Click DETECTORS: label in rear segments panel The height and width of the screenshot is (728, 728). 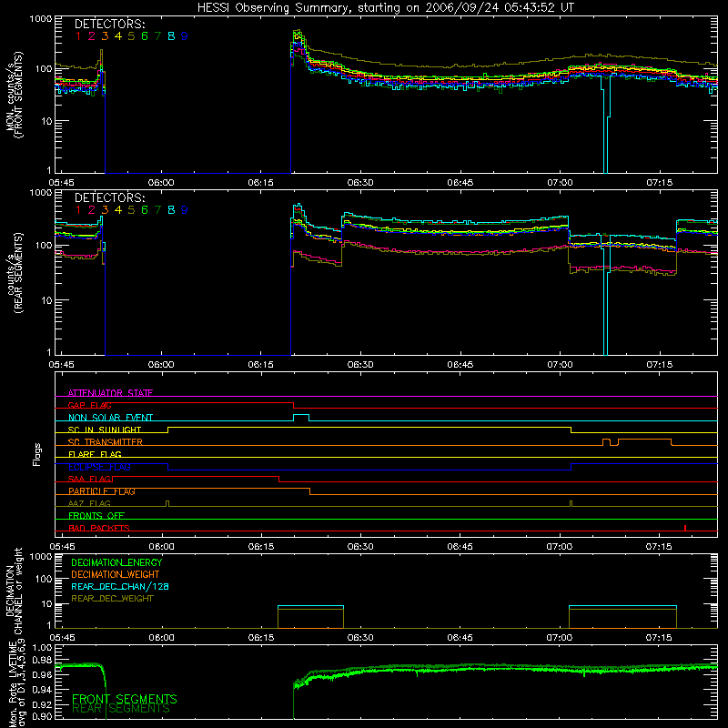(x=109, y=198)
